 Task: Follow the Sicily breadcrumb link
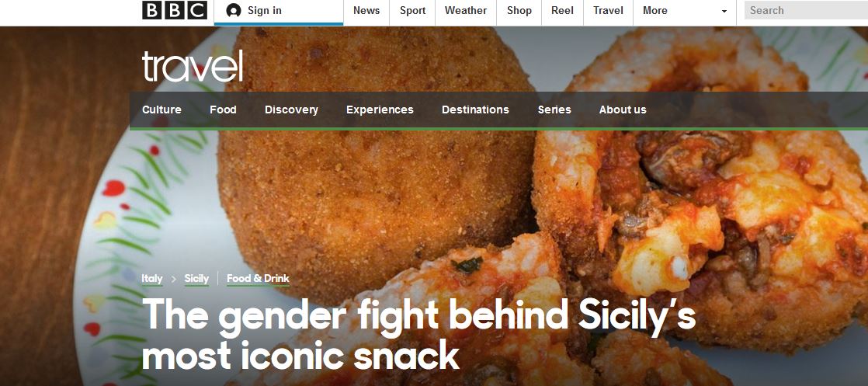tap(196, 279)
